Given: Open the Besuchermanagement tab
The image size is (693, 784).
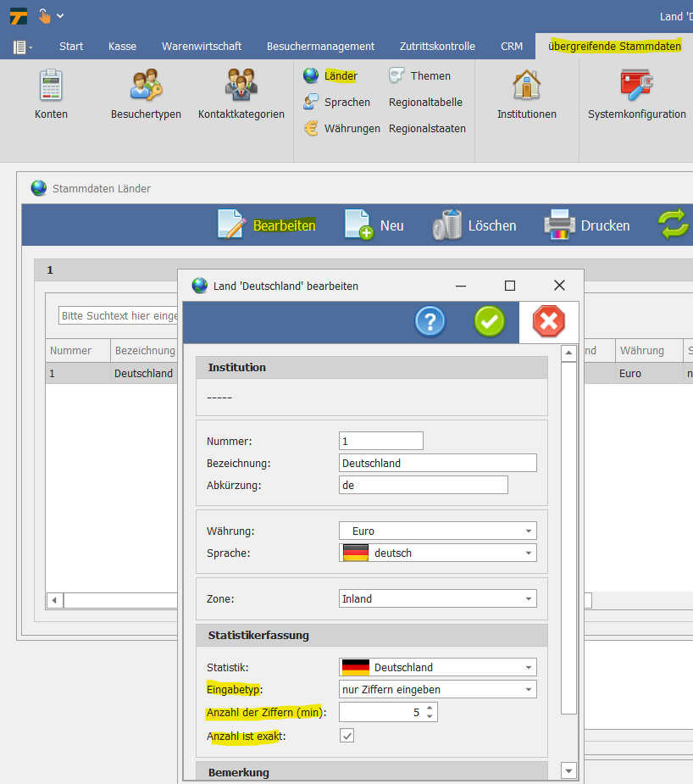Looking at the screenshot, I should pyautogui.click(x=320, y=47).
